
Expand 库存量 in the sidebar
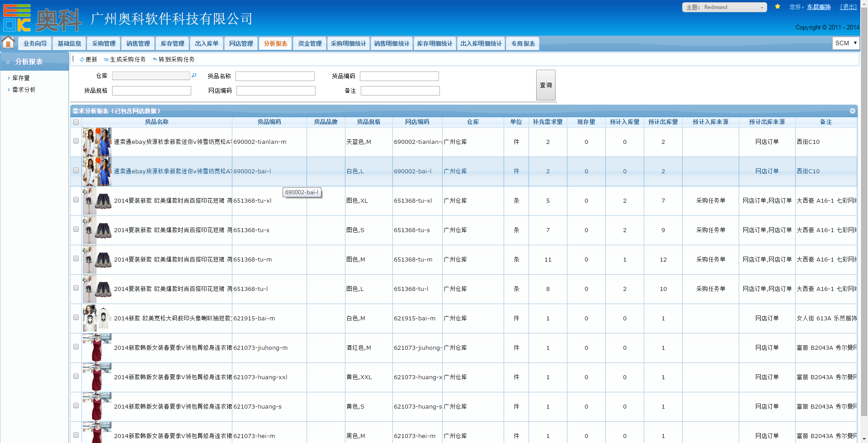(x=21, y=78)
